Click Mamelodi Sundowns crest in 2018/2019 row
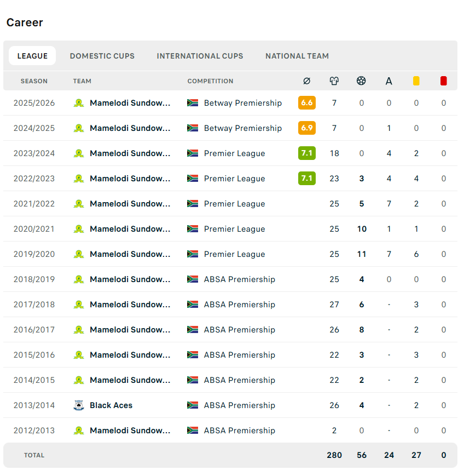This screenshot has height=476, width=464. 79,279
